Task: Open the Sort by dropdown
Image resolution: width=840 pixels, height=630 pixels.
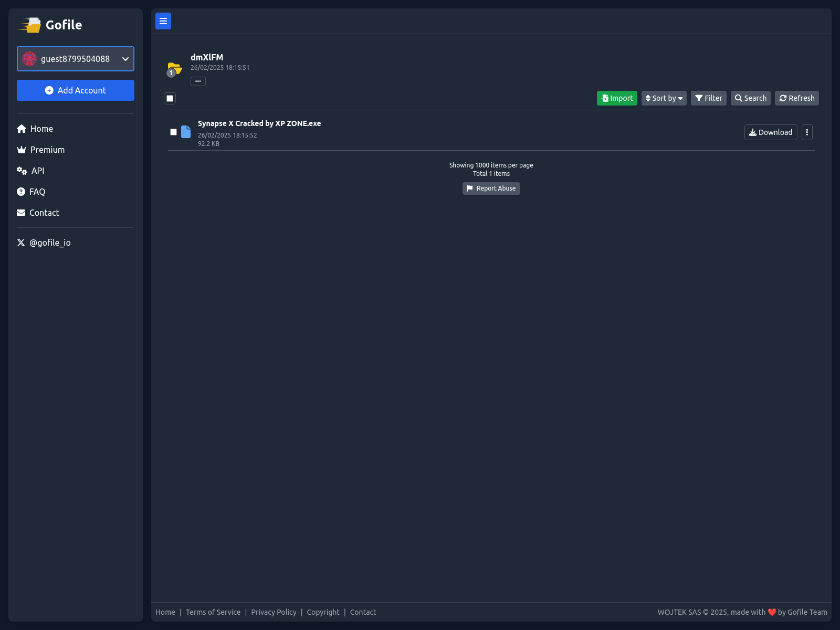Action: pyautogui.click(x=664, y=98)
